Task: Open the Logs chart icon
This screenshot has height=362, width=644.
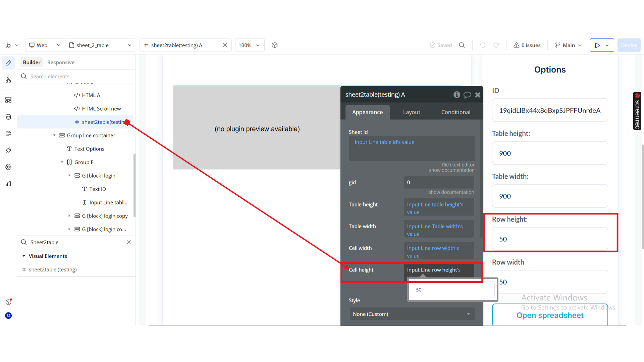Action: tap(8, 184)
